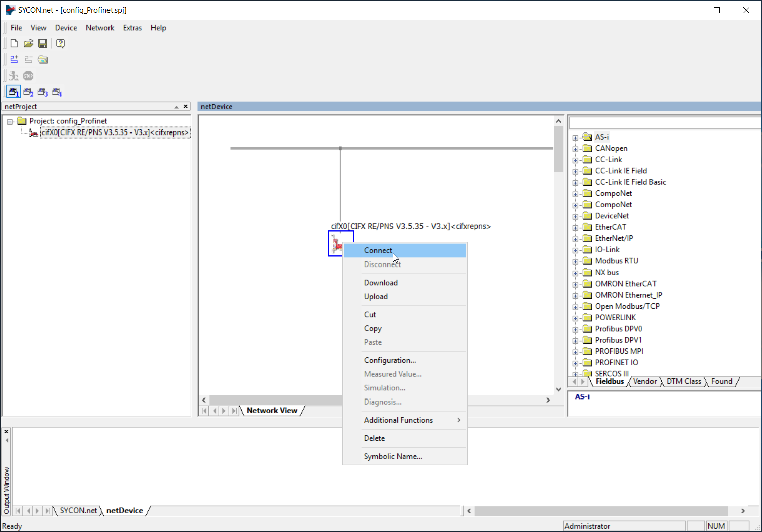
Task: Expand the EtherCAT catalog folder
Action: click(575, 227)
